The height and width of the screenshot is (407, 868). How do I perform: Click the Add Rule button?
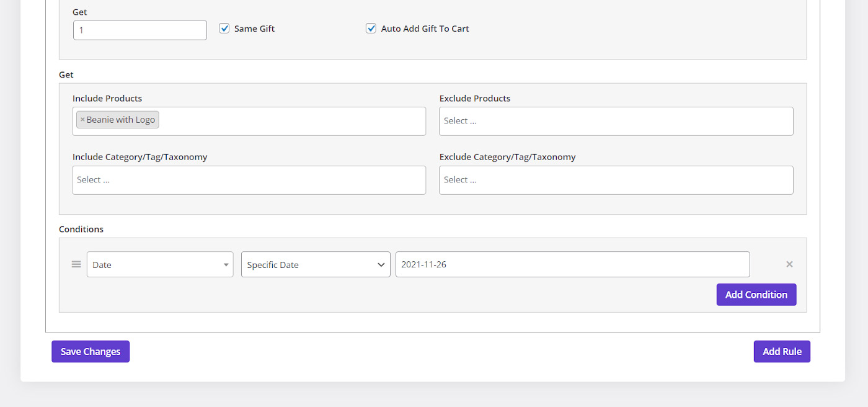[782, 351]
